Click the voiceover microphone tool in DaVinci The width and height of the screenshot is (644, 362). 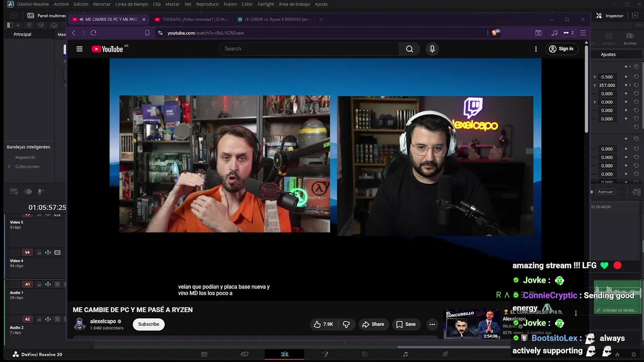[x=41, y=192]
